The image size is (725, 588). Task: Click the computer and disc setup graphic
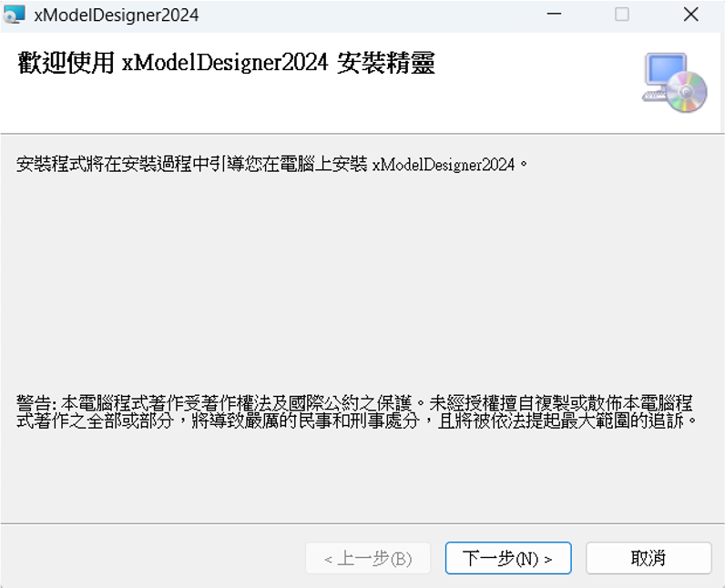pos(675,82)
